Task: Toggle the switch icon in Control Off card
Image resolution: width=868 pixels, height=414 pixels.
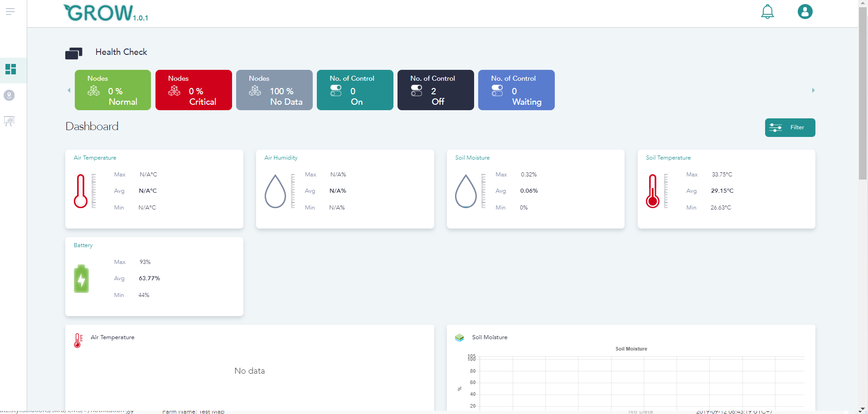Action: point(417,91)
